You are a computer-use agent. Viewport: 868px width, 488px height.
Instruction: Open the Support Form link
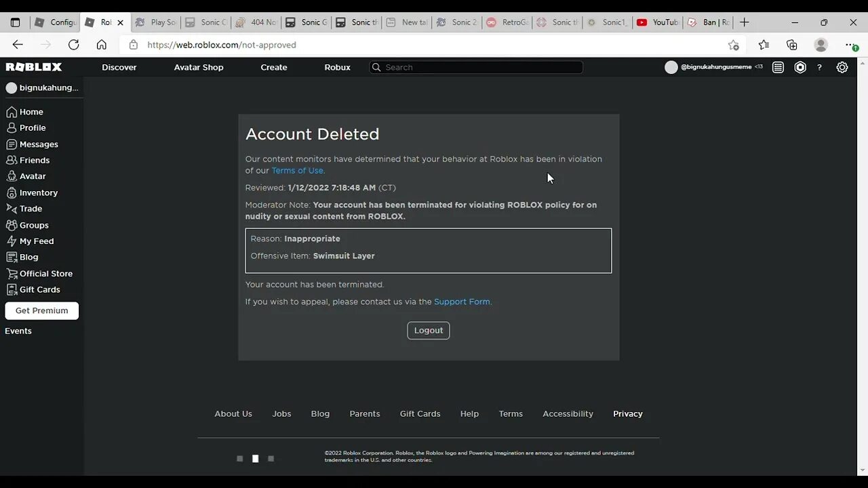462,302
